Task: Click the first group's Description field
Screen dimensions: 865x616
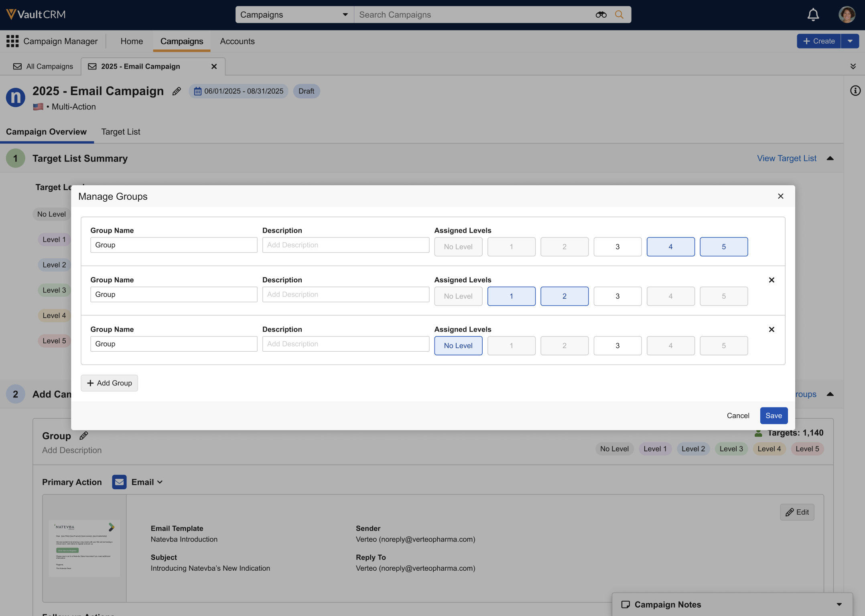Action: (x=345, y=245)
